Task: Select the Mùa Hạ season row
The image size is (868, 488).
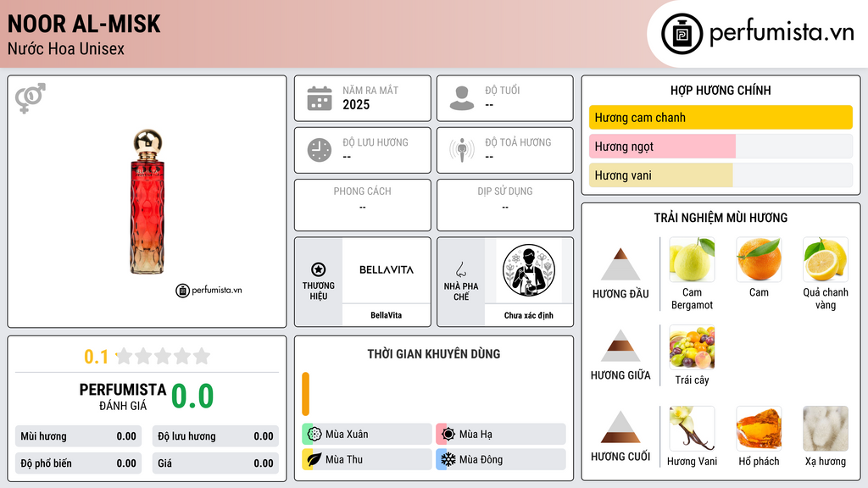Action: (501, 435)
